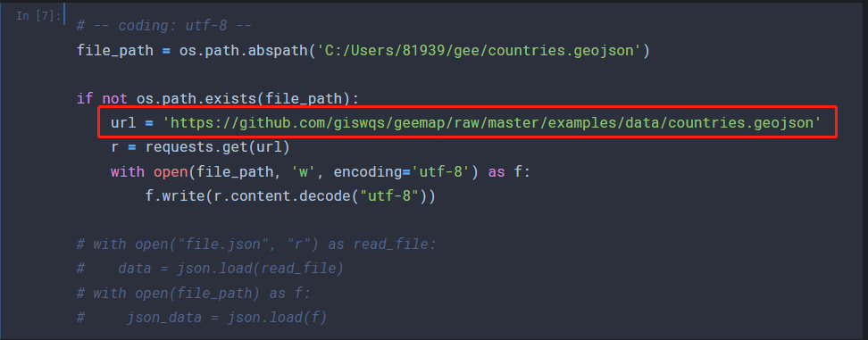
Task: Click the '# with open("file.json", "r")' comment
Action: 256,244
